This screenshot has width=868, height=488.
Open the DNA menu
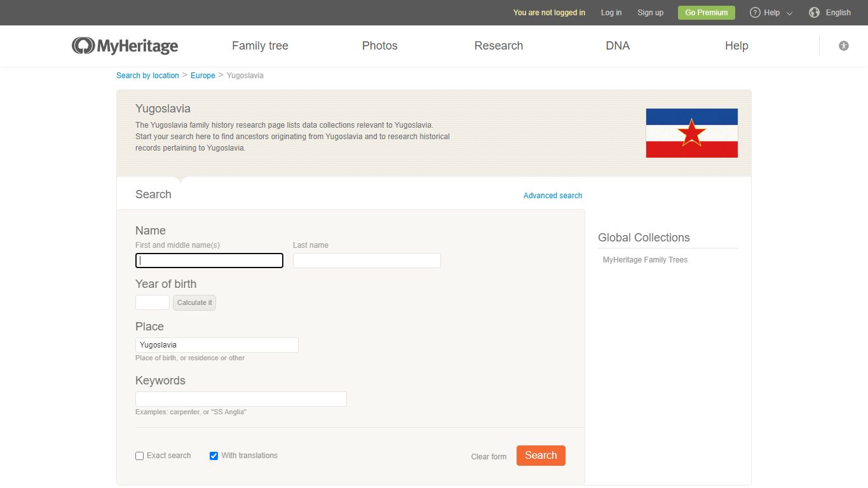pos(618,46)
